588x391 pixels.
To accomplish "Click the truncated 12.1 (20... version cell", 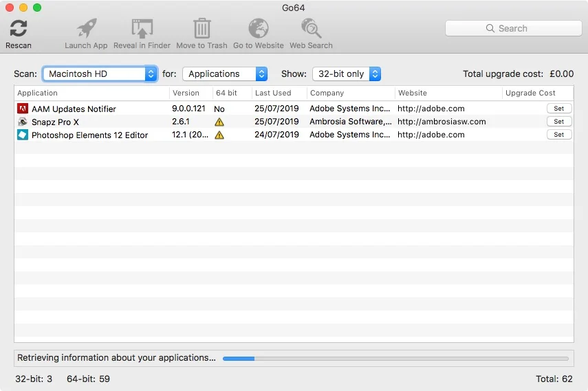I will 190,135.
